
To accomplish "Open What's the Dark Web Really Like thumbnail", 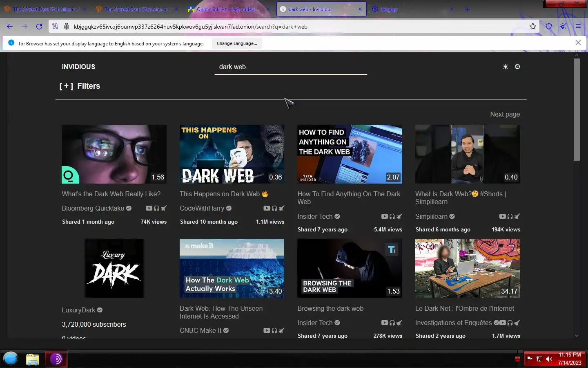I will pyautogui.click(x=114, y=154).
